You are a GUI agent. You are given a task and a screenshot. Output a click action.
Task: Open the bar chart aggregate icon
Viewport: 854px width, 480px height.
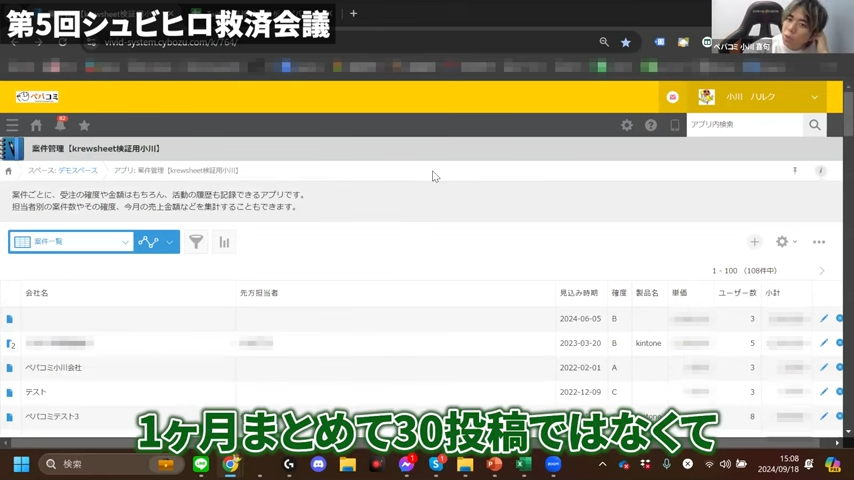tap(224, 242)
